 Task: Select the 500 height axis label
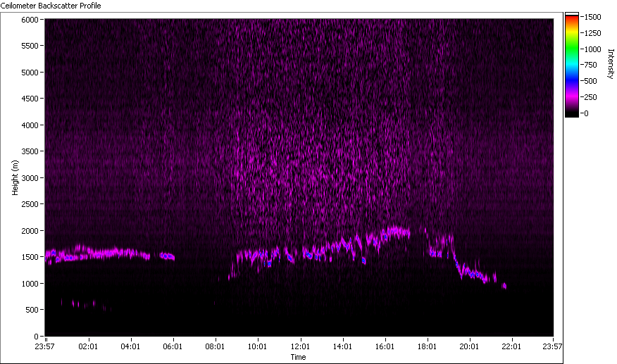pos(32,310)
